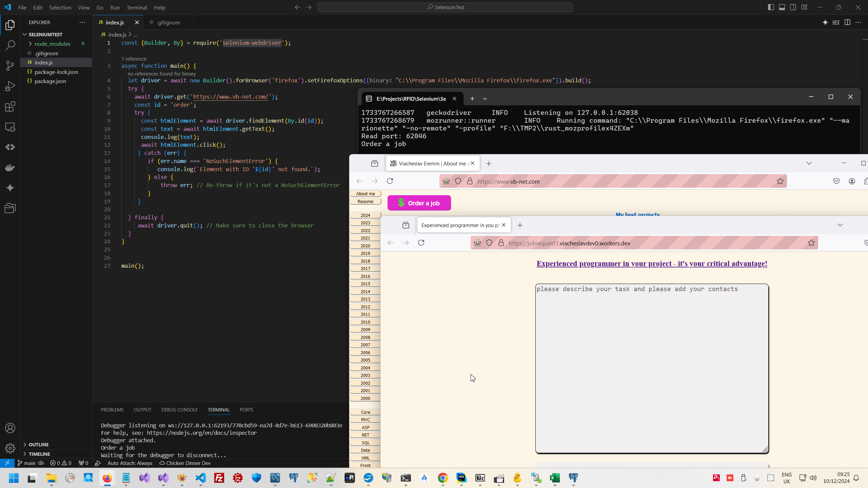Toggle Secondary Side Bar layout button
Image resolution: width=868 pixels, height=488 pixels.
pos(793,7)
